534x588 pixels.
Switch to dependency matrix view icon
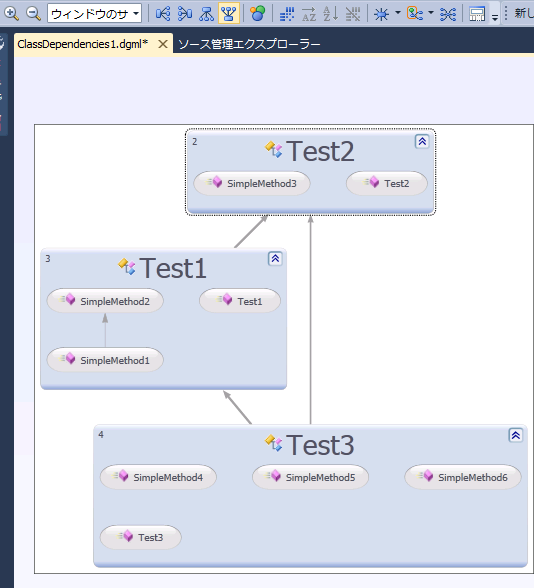pyautogui.click(x=287, y=14)
